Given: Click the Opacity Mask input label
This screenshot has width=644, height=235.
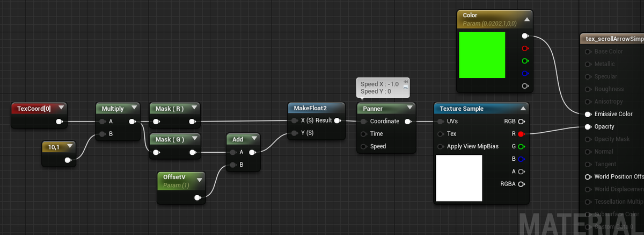Looking at the screenshot, I should [612, 139].
